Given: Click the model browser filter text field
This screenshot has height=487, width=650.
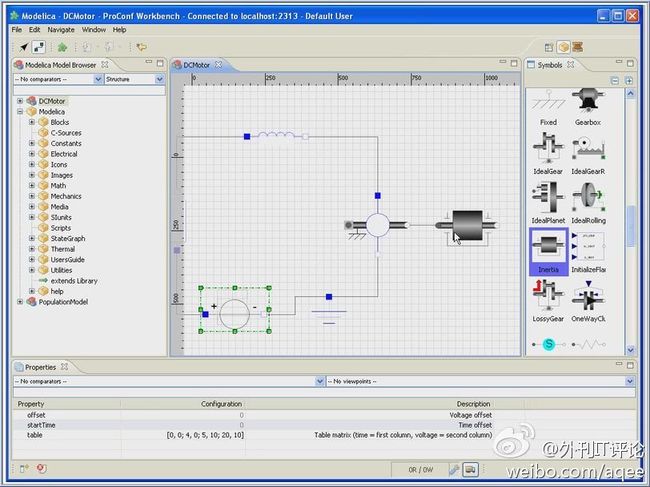Looking at the screenshot, I should point(89,90).
